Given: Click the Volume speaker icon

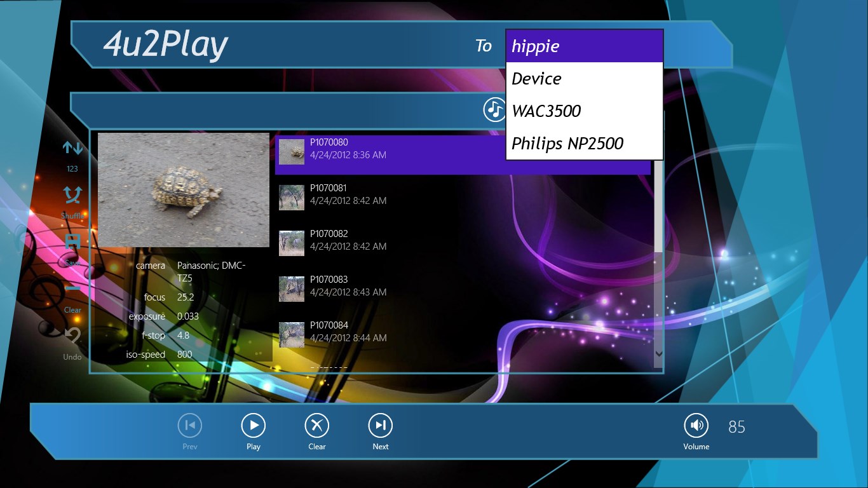Looking at the screenshot, I should 696,424.
